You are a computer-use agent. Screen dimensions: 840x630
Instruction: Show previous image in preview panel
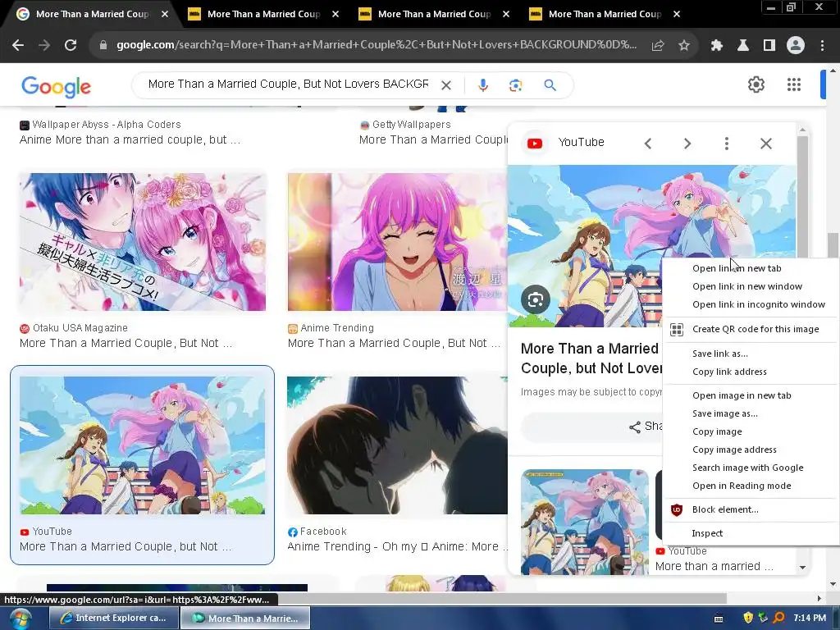coord(648,143)
